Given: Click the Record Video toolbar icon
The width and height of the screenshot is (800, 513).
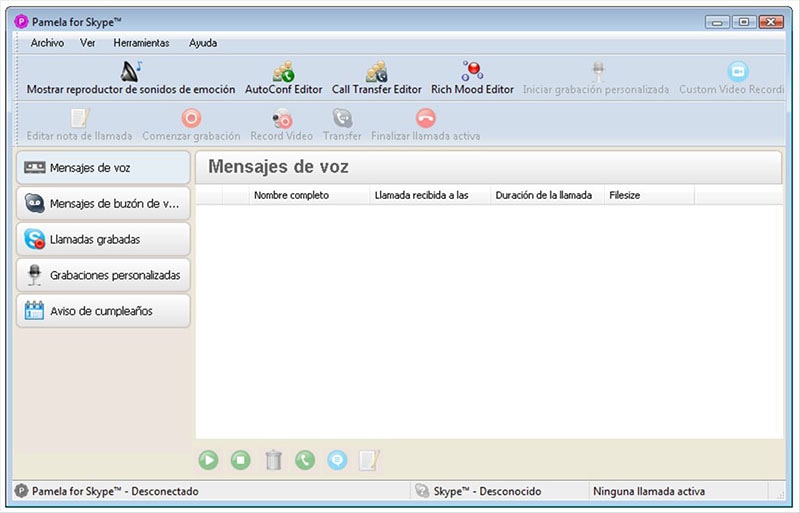Looking at the screenshot, I should point(282,118).
